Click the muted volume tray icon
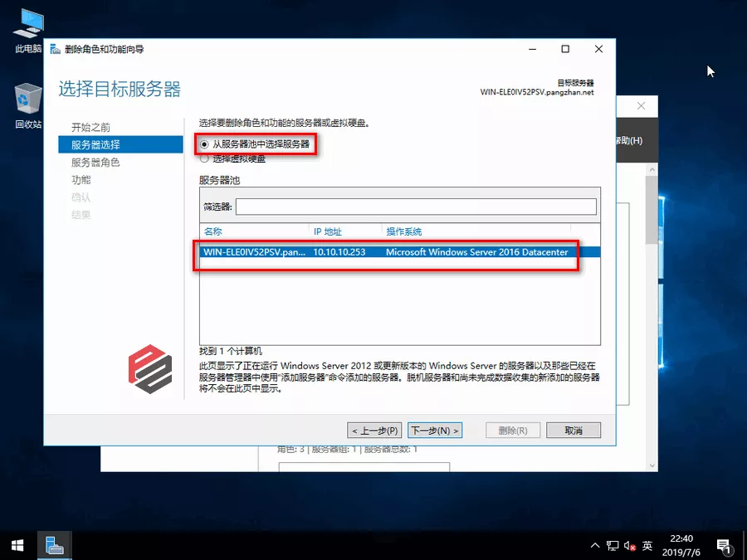The height and width of the screenshot is (560, 747). 629,546
